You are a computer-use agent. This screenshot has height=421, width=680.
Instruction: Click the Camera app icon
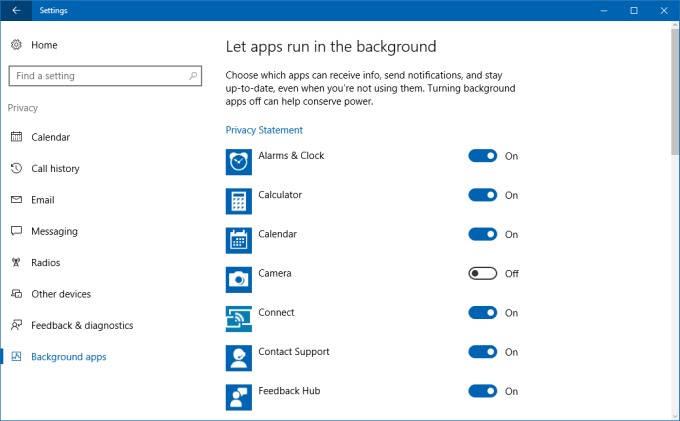click(239, 280)
